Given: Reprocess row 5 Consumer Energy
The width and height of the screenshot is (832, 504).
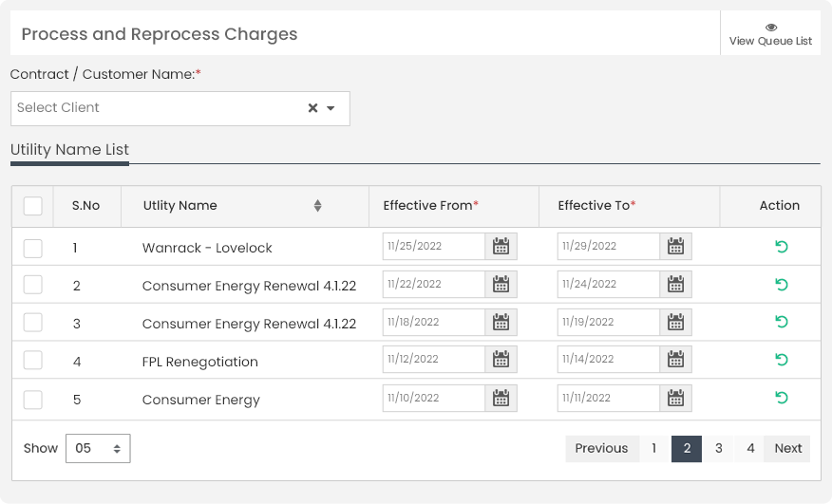Looking at the screenshot, I should coord(781,398).
